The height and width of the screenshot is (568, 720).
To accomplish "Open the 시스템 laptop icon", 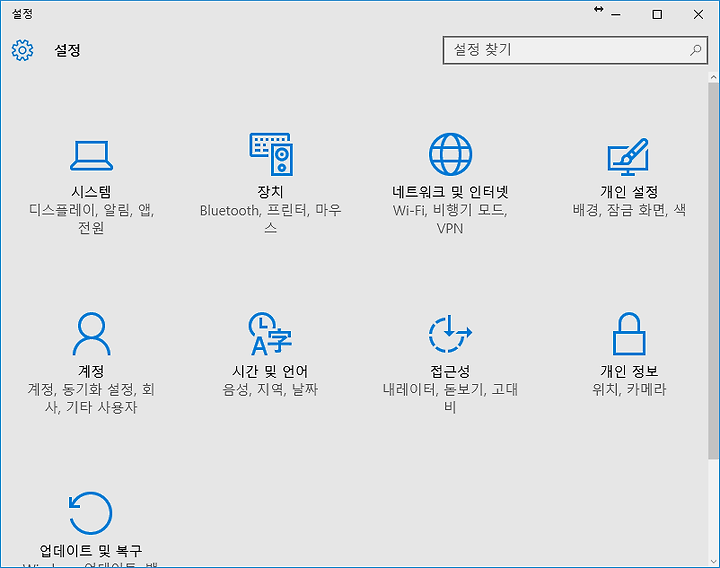I will click(91, 156).
